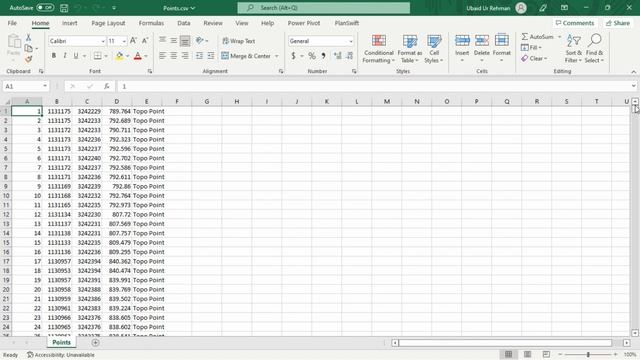Screen dimensions: 640x360
Task: Click the Orientation text angle icon
Action: [x=200, y=40]
